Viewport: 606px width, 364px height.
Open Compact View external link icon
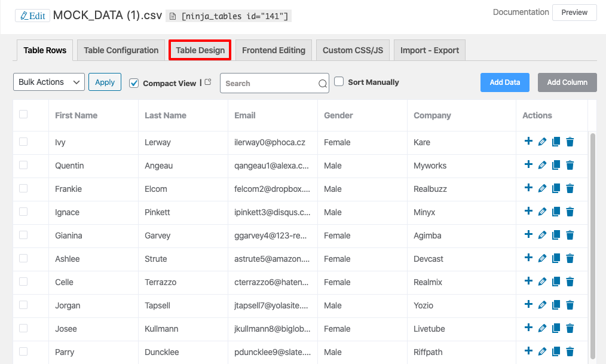click(x=208, y=82)
